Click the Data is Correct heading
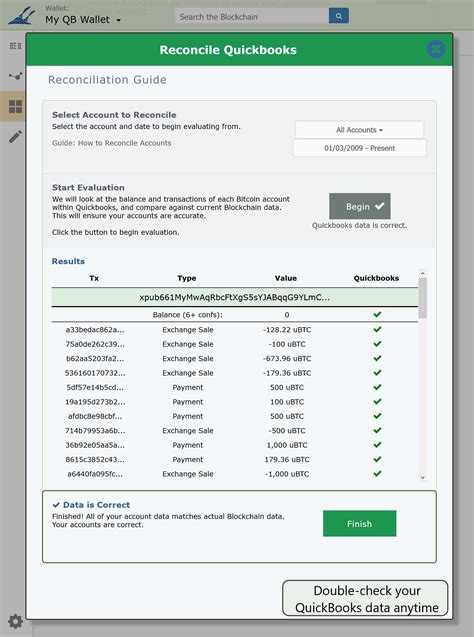The image size is (474, 637). [x=91, y=505]
